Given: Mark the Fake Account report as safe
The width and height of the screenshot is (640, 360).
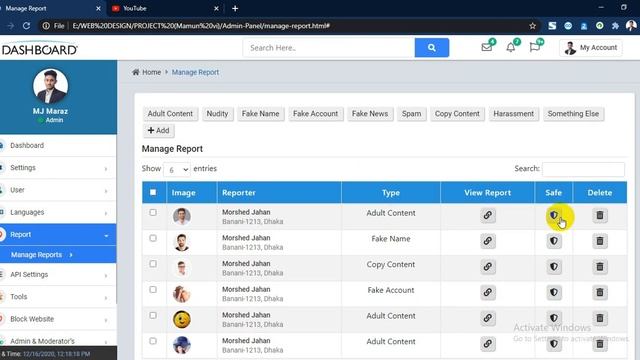Looking at the screenshot, I should tap(554, 292).
